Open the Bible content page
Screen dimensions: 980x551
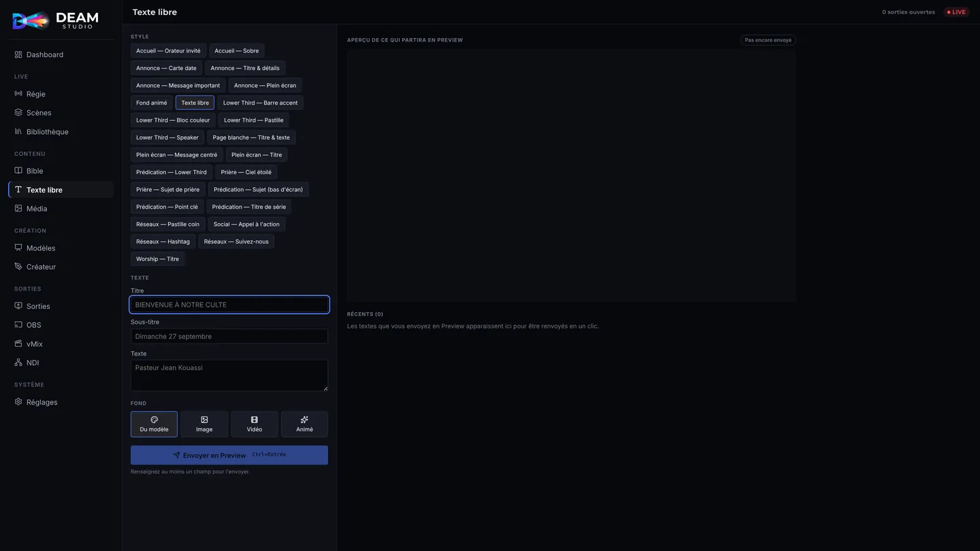[61, 171]
